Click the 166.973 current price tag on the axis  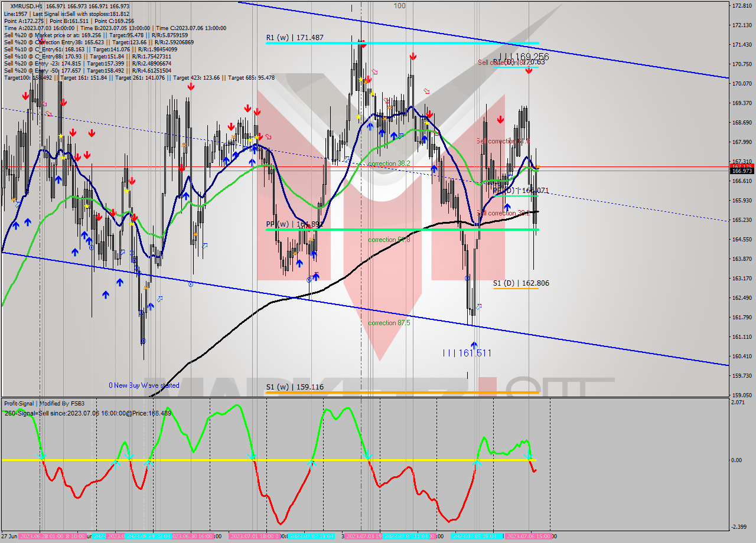pyautogui.click(x=741, y=171)
